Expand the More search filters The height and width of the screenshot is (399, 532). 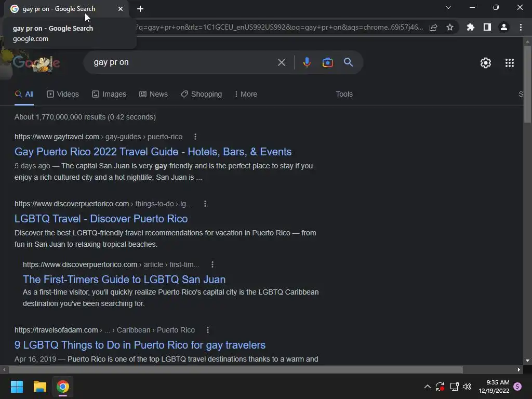click(x=246, y=95)
